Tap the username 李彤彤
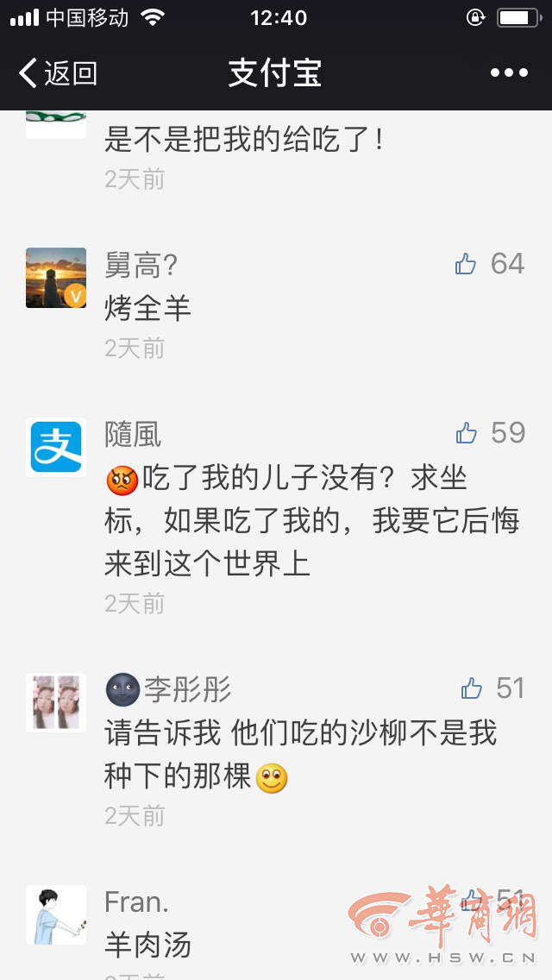Viewport: 552px width, 980px height. pyautogui.click(x=187, y=690)
